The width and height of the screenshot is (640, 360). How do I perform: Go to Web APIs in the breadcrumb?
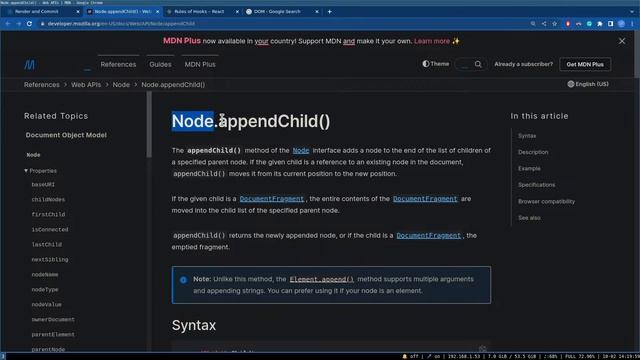pyautogui.click(x=86, y=85)
